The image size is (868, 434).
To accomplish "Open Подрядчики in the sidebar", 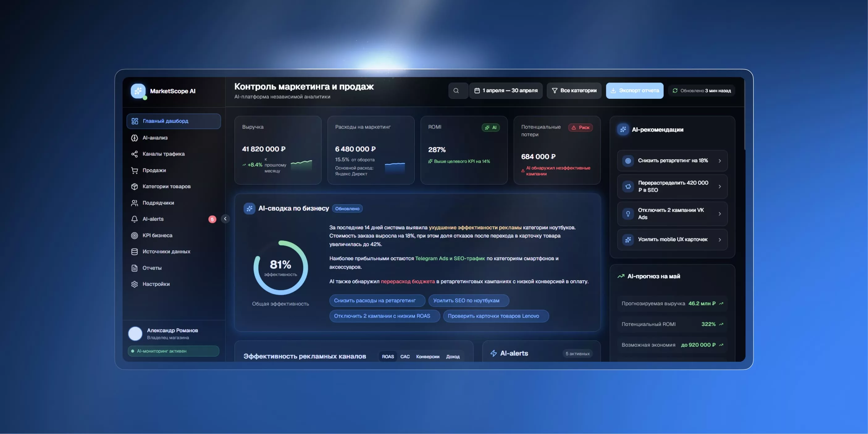I will pos(174,203).
